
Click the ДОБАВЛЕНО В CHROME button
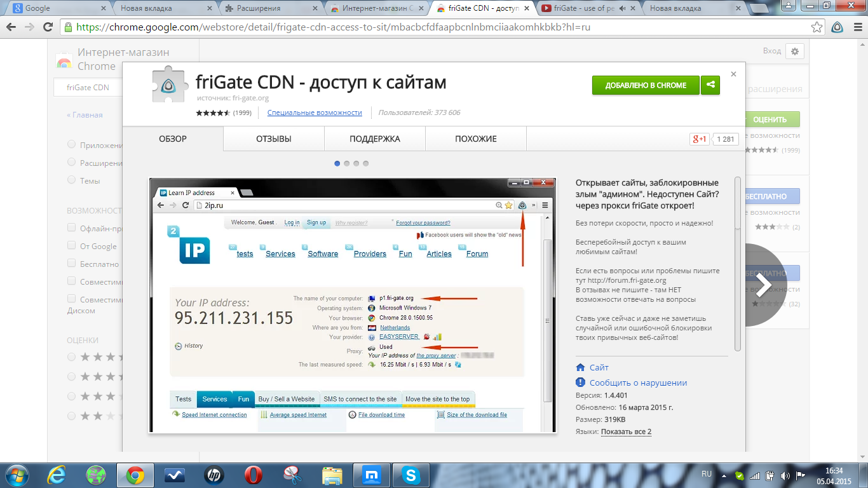pos(646,85)
